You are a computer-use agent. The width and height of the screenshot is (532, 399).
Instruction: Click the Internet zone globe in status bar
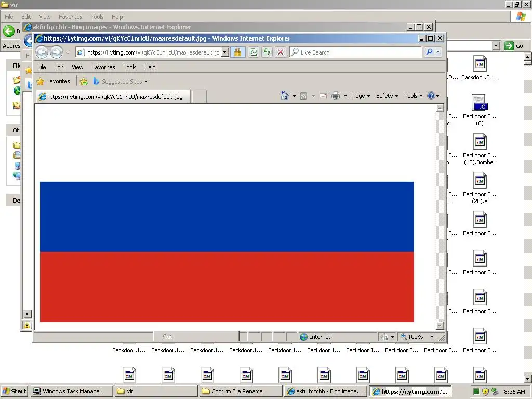click(303, 337)
